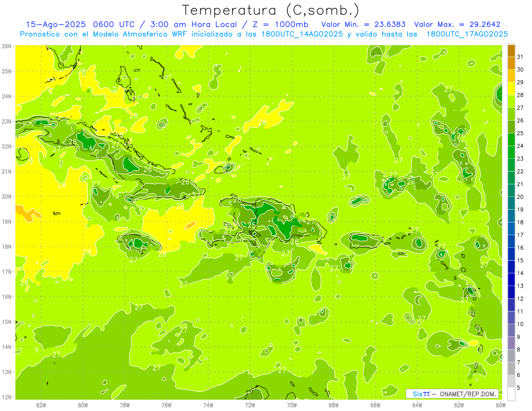
Task: Click the 26N latitude axis label
Action: click(7, 46)
